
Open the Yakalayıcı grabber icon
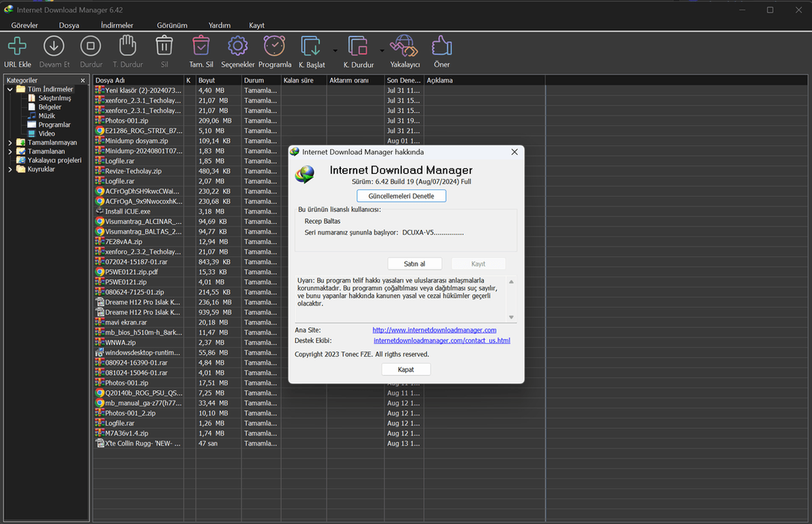(x=405, y=46)
